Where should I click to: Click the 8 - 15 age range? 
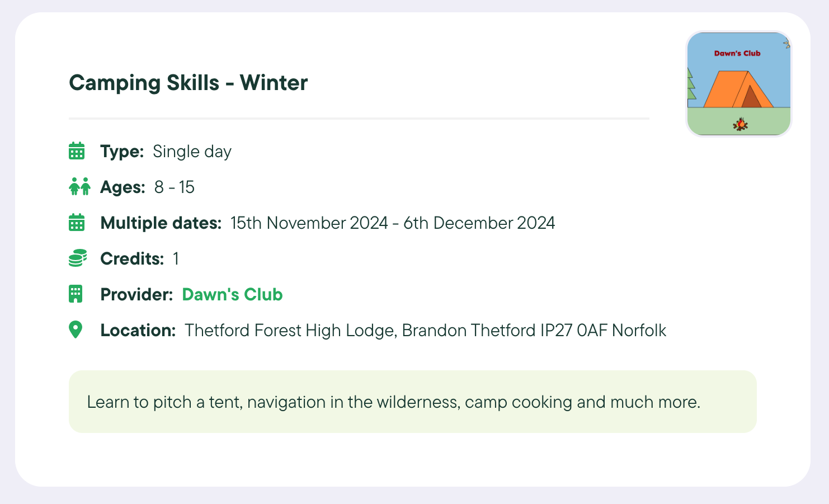click(x=175, y=187)
